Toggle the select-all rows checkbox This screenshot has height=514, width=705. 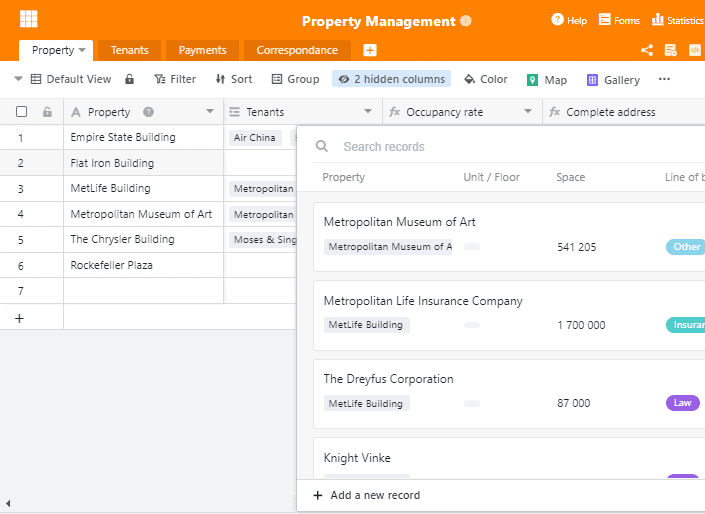21,112
